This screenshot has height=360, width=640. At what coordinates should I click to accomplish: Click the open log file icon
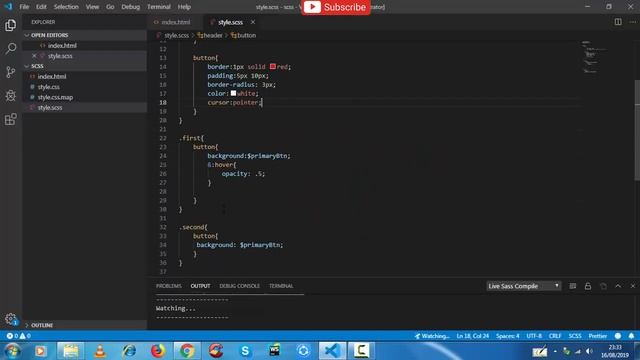coord(603,286)
